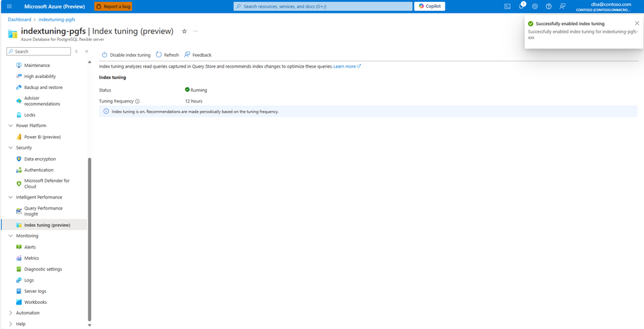Click the Logs icon
Screen dimensions: 644x329
tap(19, 280)
